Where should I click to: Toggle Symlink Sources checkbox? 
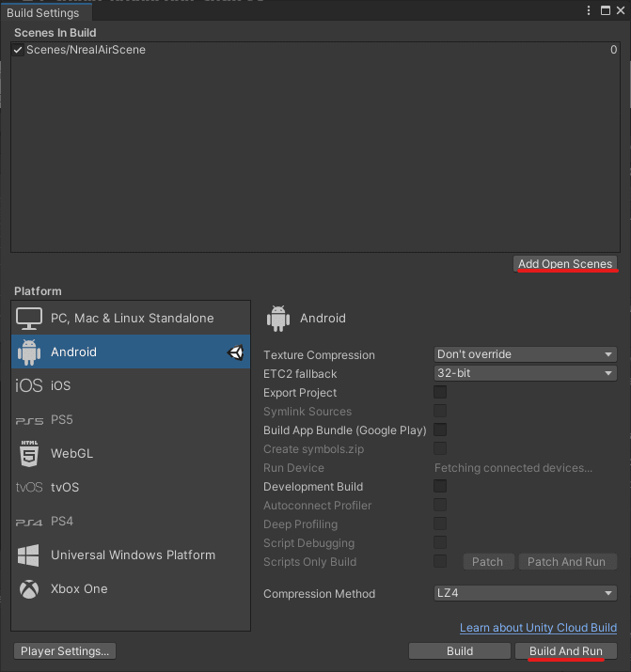click(x=440, y=411)
